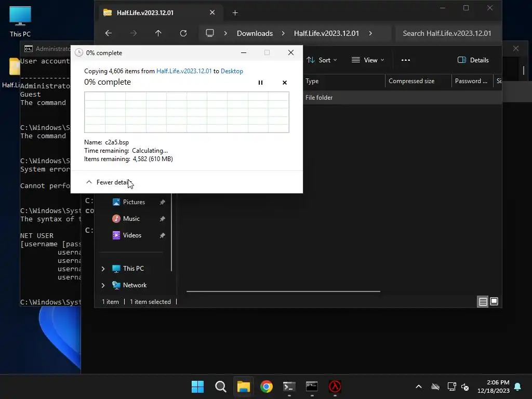Open the Sort dropdown

322,60
